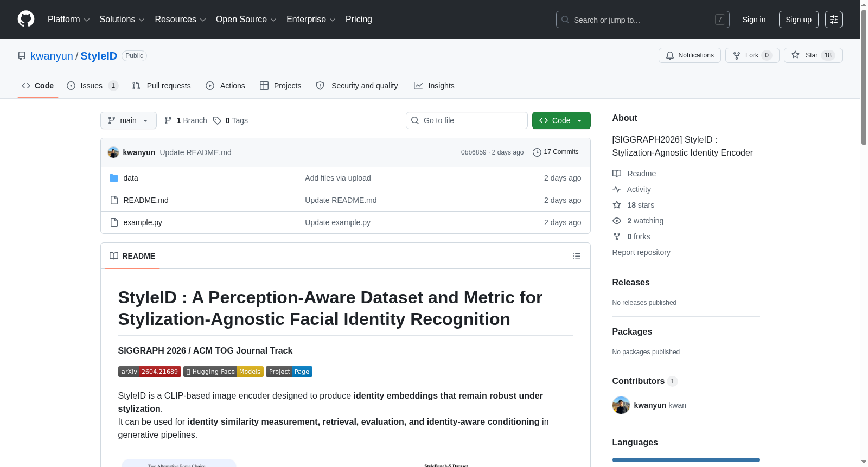Screen dimensions: 868x467
Task: Click the star icon beside 18 stars
Action: (617, 205)
